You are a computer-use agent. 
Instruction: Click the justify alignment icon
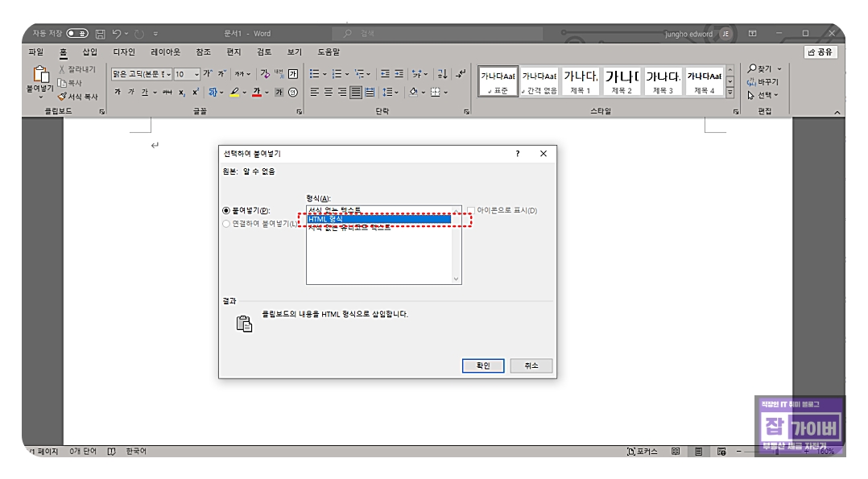coord(356,92)
